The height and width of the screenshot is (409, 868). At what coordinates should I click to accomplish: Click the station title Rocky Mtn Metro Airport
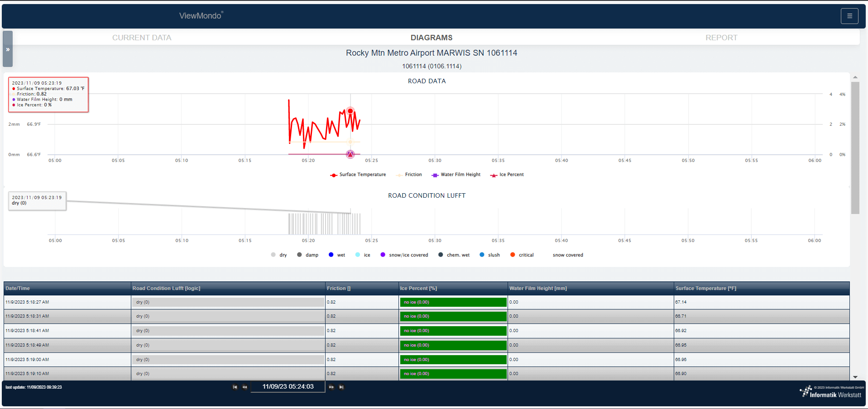[x=432, y=53]
